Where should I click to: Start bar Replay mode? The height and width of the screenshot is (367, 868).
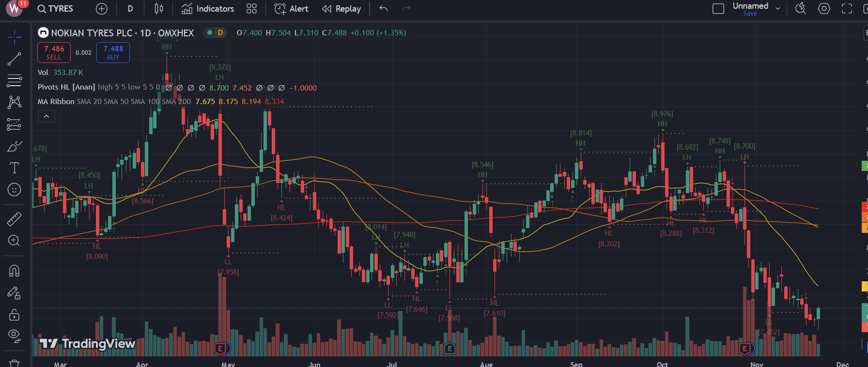click(x=341, y=9)
